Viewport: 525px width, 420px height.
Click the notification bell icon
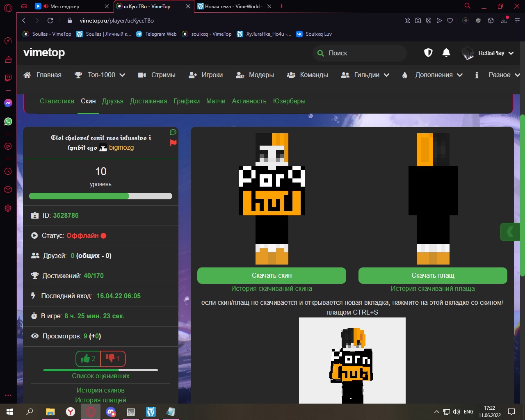pyautogui.click(x=446, y=53)
